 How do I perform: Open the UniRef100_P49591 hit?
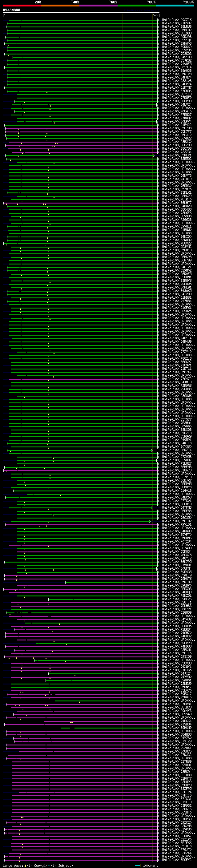pos(176,440)
